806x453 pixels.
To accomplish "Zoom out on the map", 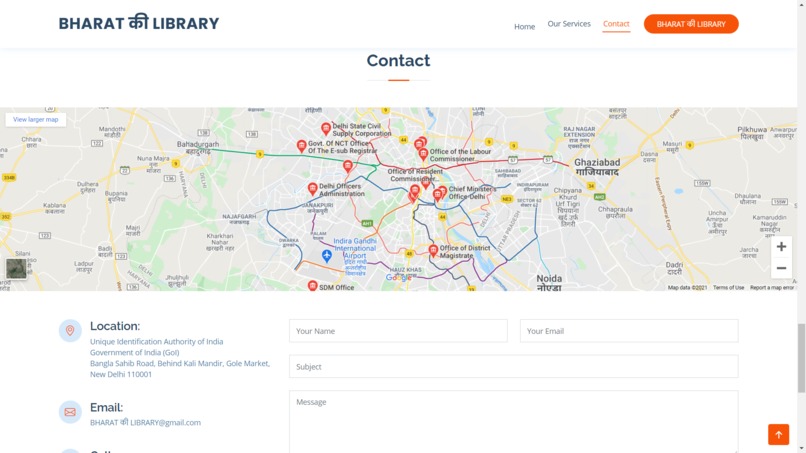I will (x=781, y=268).
